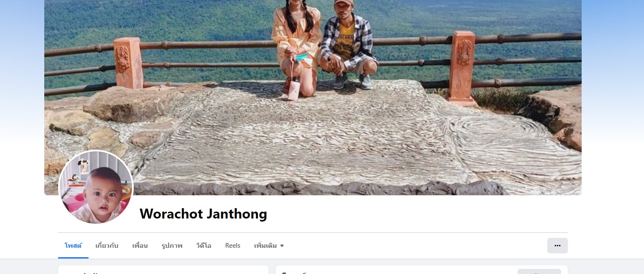Click the left orange railing post
The width and height of the screenshot is (644, 274).
128,63
